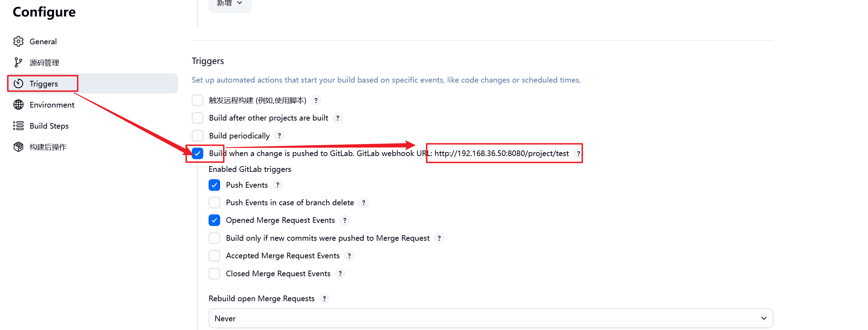Uncheck Opened Merge Request Events
The height and width of the screenshot is (330, 868).
[x=215, y=220]
